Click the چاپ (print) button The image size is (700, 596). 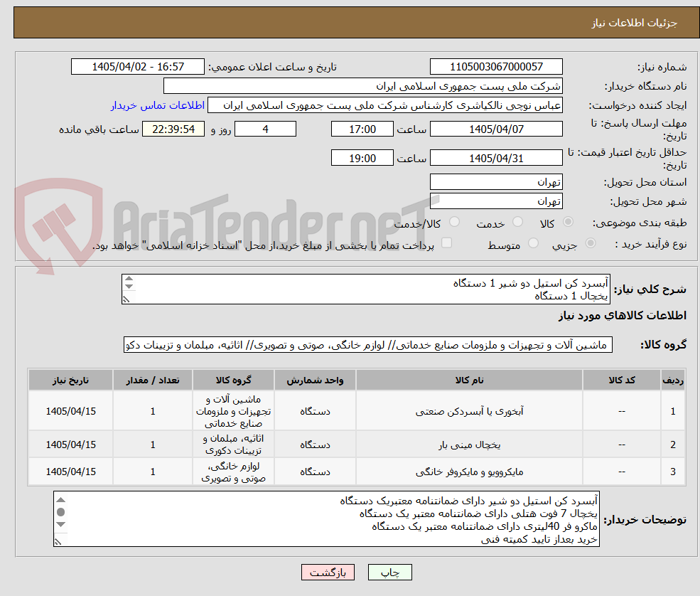389,573
